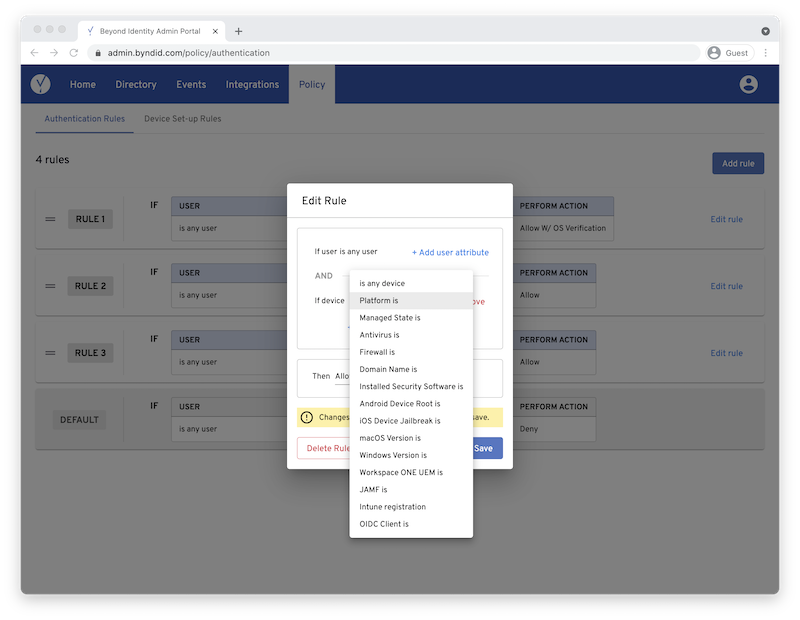
Task: Open the Integrations nav item
Action: tap(252, 84)
